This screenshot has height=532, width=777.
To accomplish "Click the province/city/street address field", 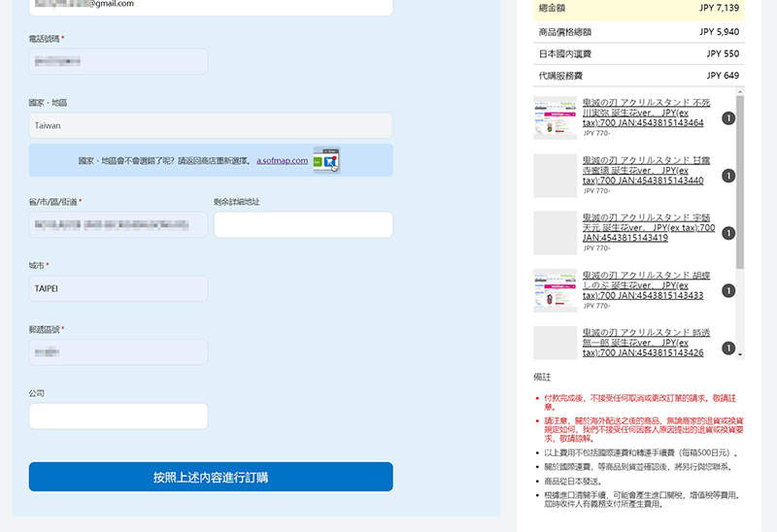I will 118,224.
